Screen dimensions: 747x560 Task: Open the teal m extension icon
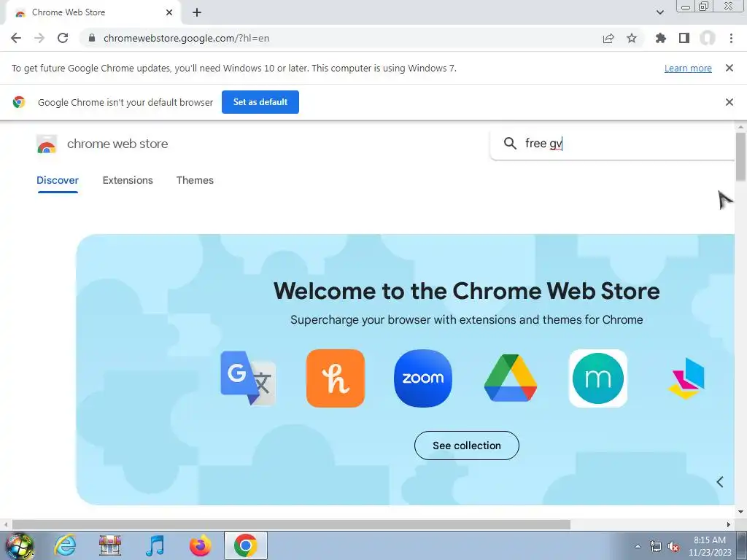point(598,378)
